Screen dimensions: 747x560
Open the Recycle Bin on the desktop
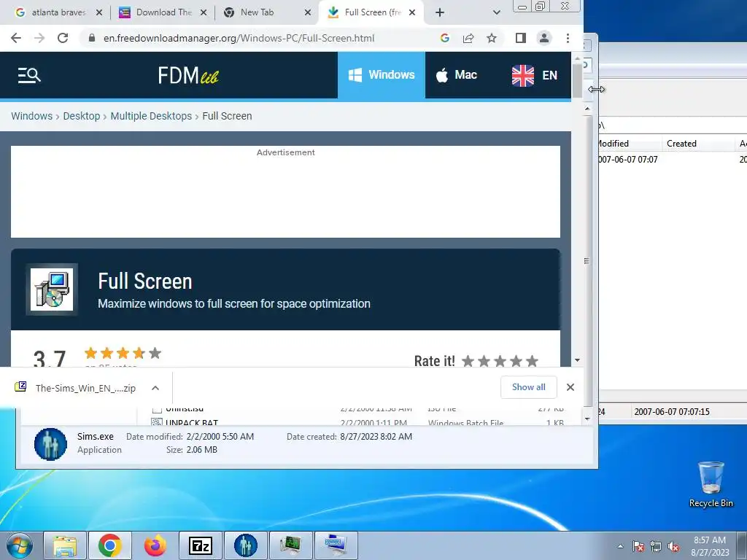point(711,484)
